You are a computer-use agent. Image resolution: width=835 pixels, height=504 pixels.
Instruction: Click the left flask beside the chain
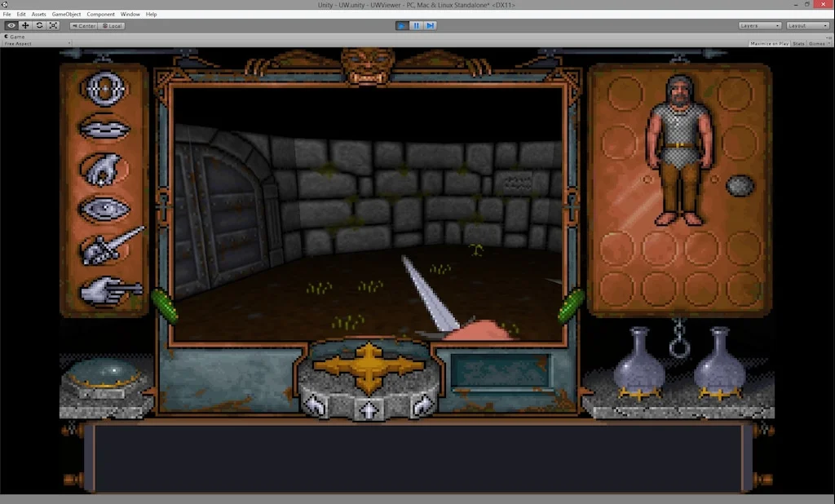pos(639,364)
